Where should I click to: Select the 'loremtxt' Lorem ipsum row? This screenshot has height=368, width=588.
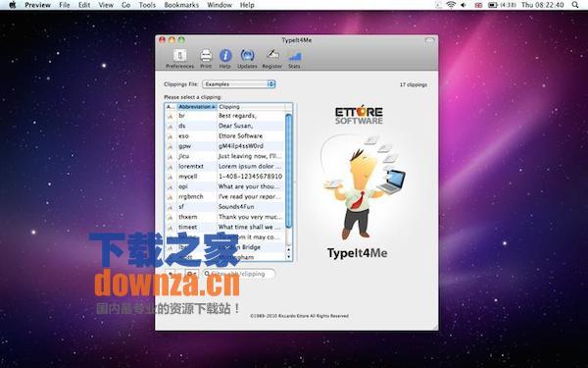[x=225, y=167]
